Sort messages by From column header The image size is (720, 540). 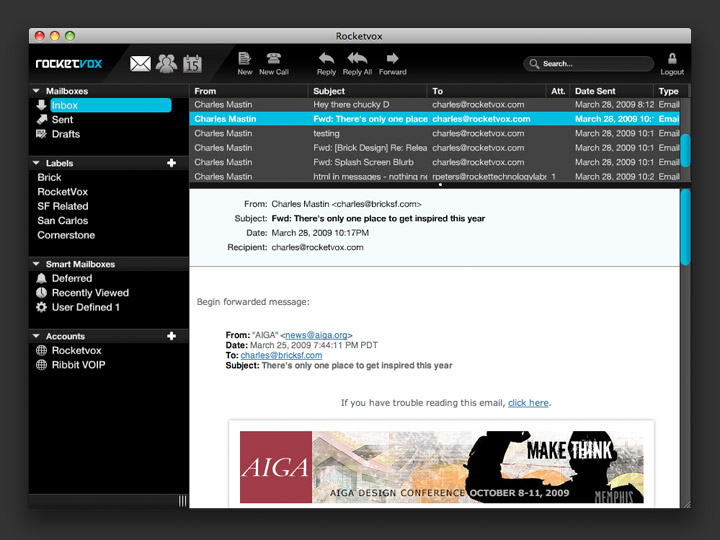248,91
